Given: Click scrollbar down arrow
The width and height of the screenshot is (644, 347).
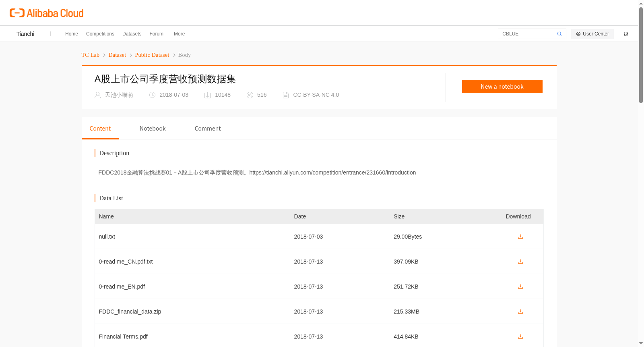Looking at the screenshot, I should 641,343.
